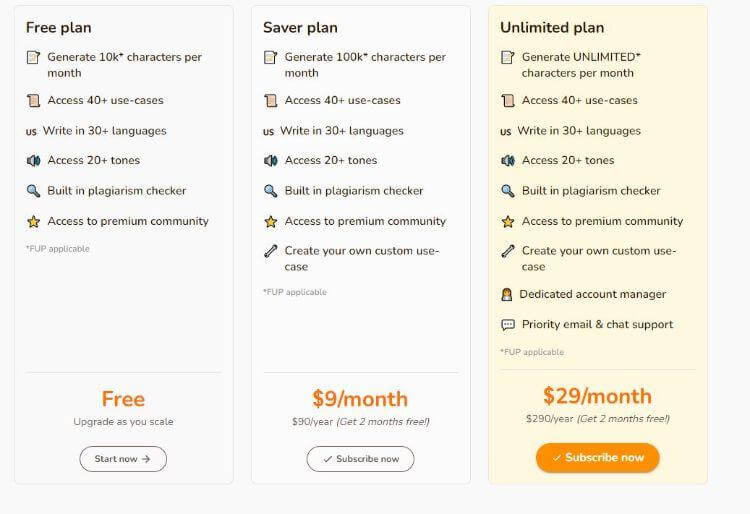Image resolution: width=750 pixels, height=514 pixels.
Task: Click the scroll icon in Saver plan
Action: tap(270, 100)
